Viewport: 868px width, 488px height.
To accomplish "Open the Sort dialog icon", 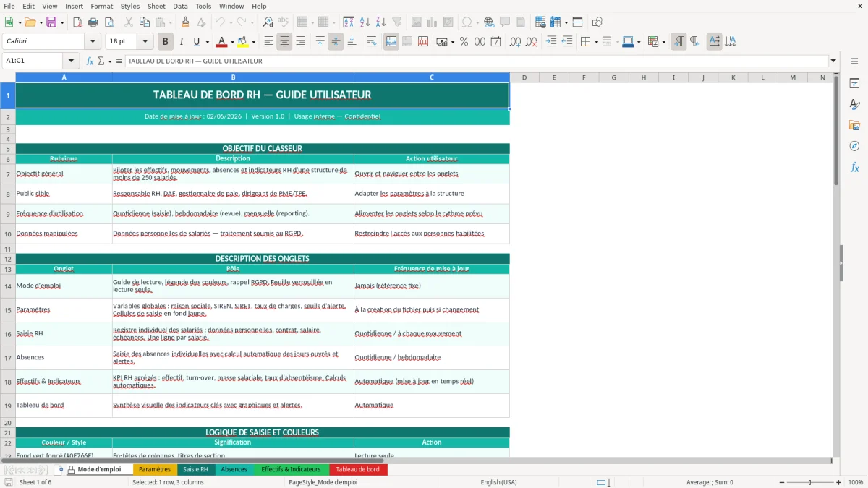I will [x=349, y=22].
